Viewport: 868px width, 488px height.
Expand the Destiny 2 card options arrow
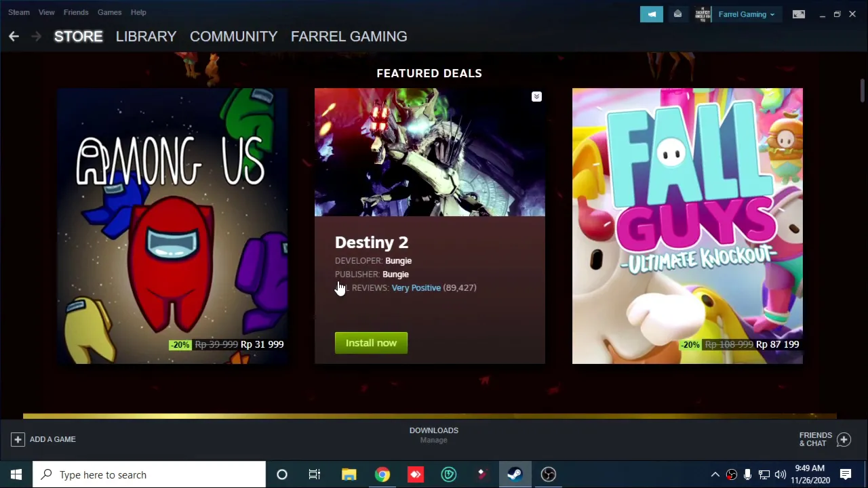pyautogui.click(x=536, y=97)
